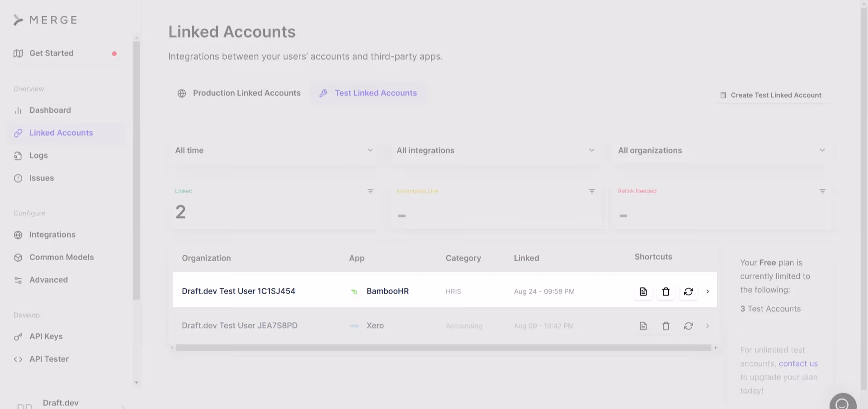The height and width of the screenshot is (409, 868).
Task: Open Common Models page
Action: (61, 257)
